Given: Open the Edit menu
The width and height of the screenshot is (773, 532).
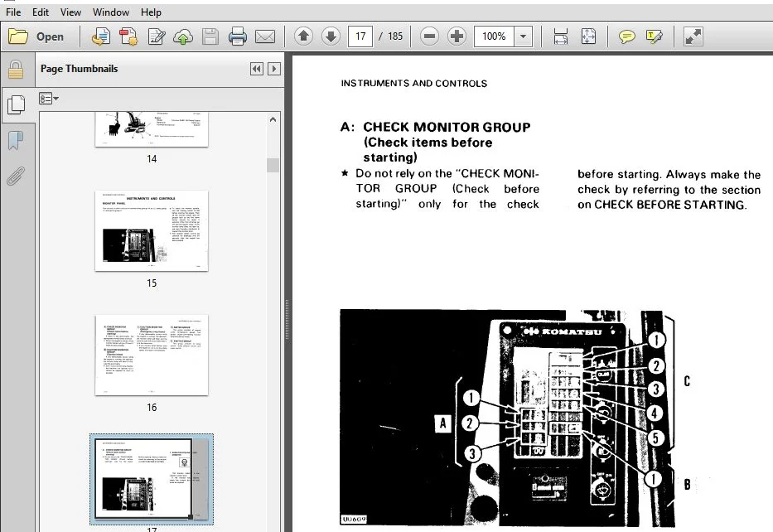Looking at the screenshot, I should 41,12.
